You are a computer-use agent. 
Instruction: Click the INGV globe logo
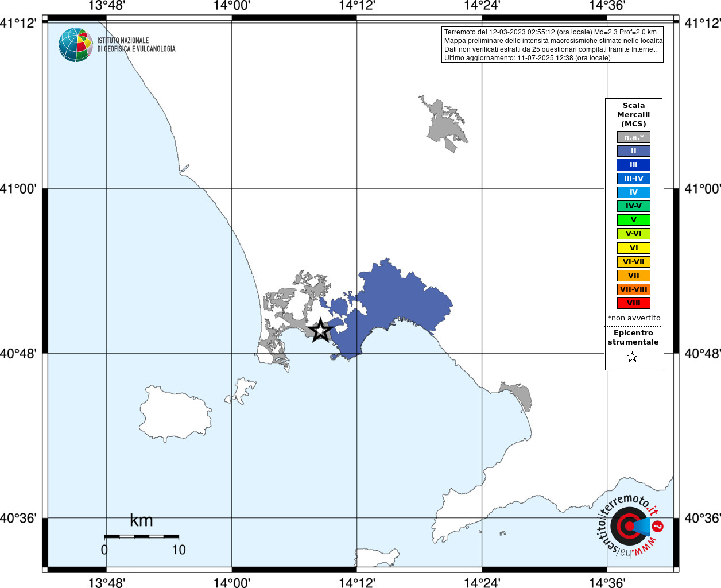(76, 45)
